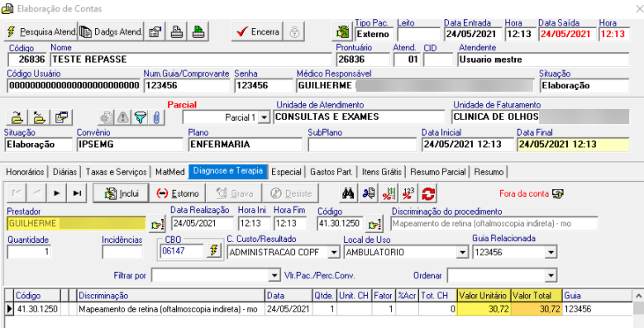Click the Data Realização field

pyautogui.click(x=202, y=224)
